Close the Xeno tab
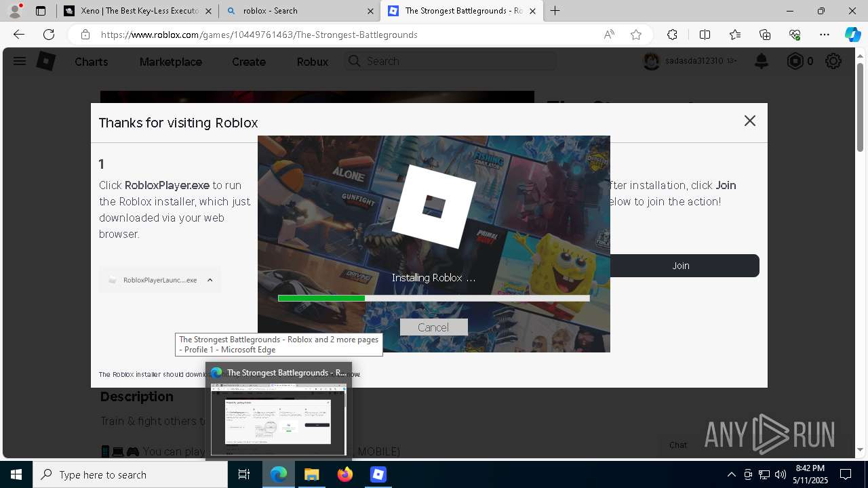Image resolution: width=868 pixels, height=488 pixels. tap(208, 11)
